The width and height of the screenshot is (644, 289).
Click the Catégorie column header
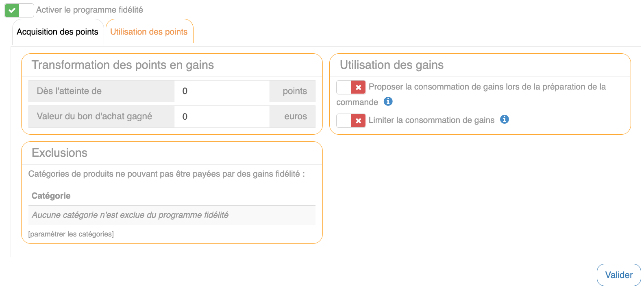[51, 196]
